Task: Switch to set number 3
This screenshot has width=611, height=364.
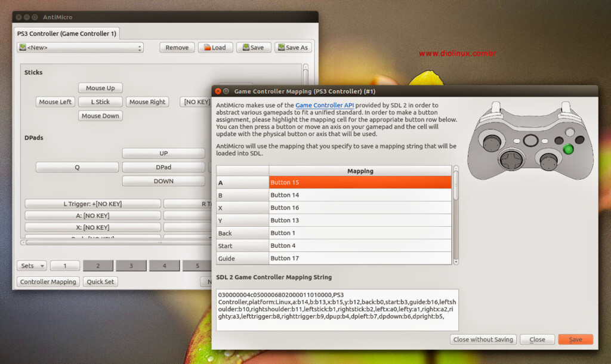Action: [131, 266]
